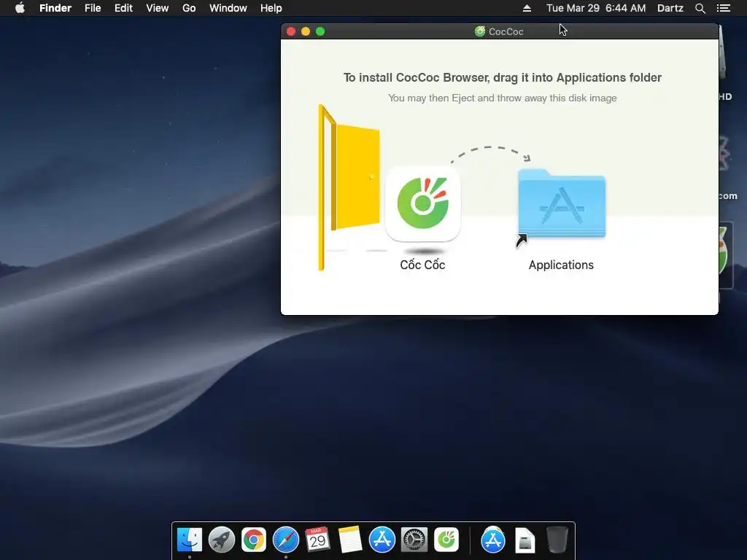Image resolution: width=747 pixels, height=560 pixels.
Task: Open the Finder menu
Action: pos(55,8)
